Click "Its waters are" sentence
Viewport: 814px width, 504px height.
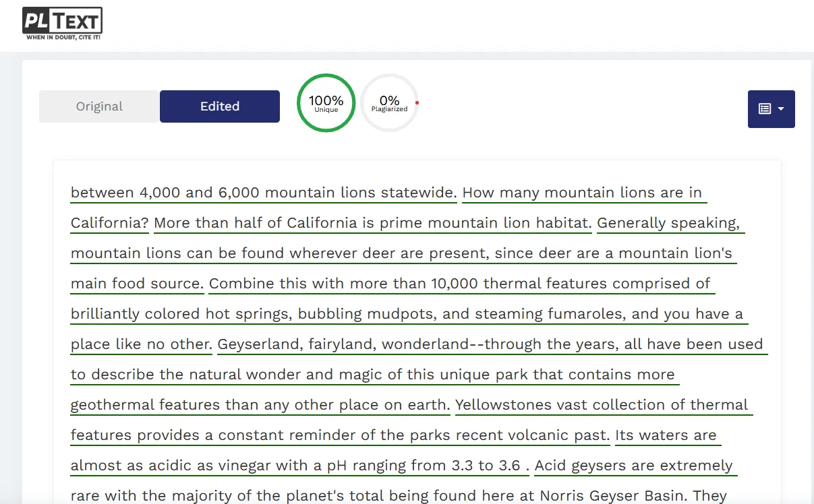(x=666, y=435)
